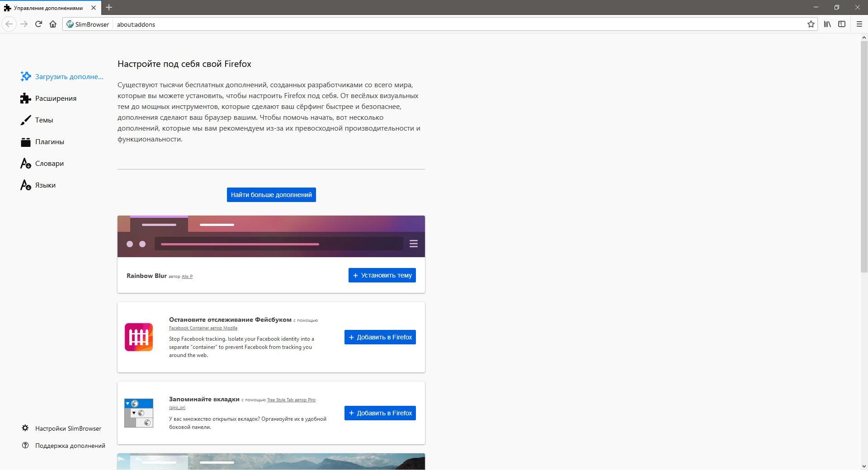Open the home page

point(53,24)
